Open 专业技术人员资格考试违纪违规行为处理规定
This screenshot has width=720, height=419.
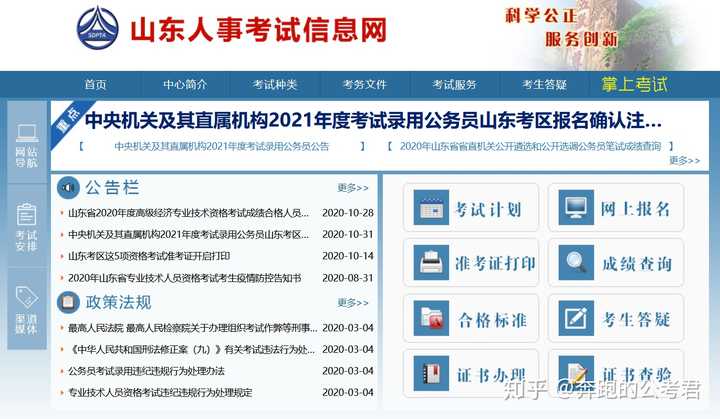pyautogui.click(x=160, y=393)
